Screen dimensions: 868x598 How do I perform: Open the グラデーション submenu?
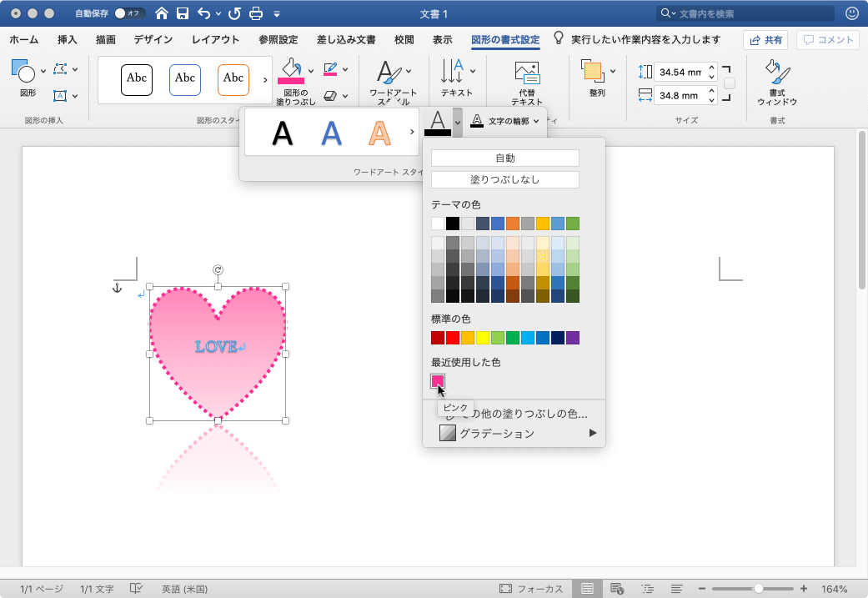pos(514,433)
